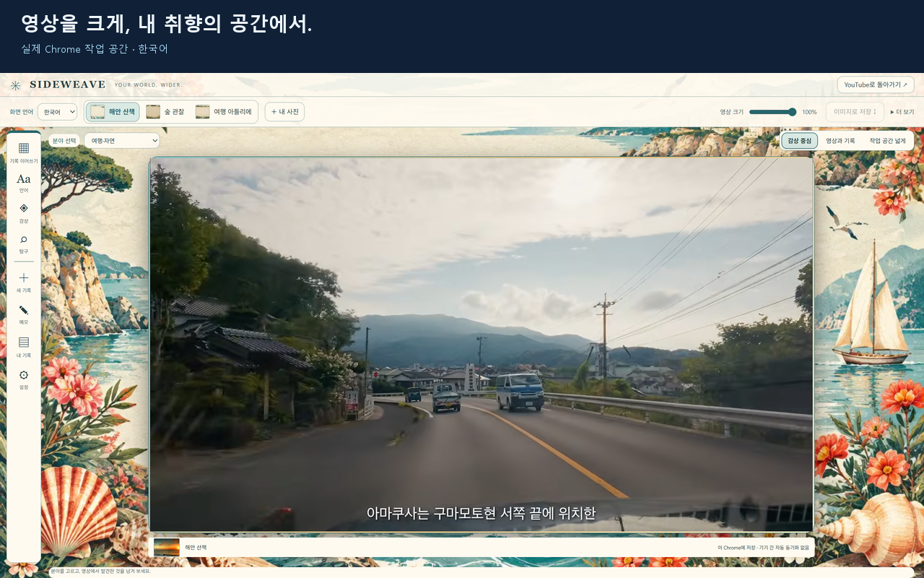Switch to the 작업 공간 넓게 layout tab
Image resolution: width=924 pixels, height=578 pixels.
[887, 141]
